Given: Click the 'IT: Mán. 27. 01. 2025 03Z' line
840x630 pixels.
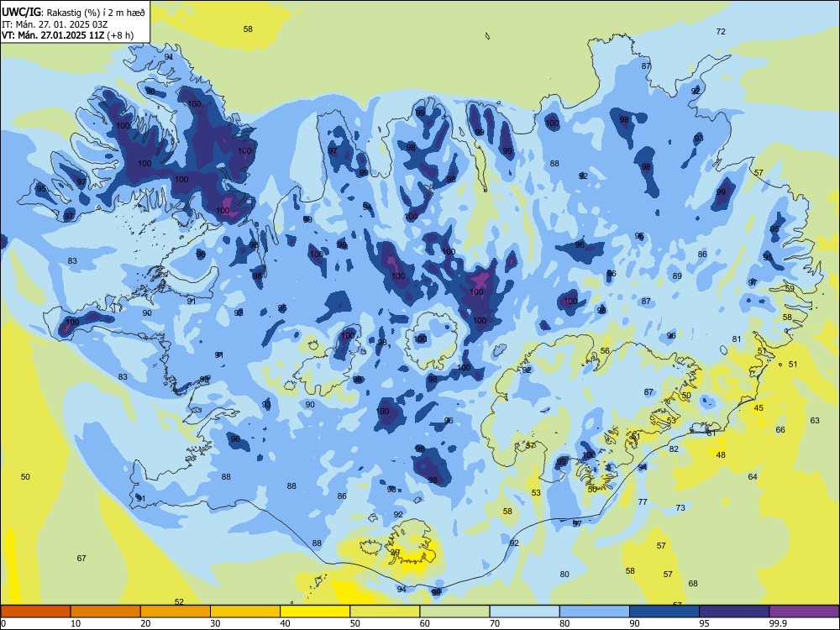Looking at the screenshot, I should click(x=55, y=24).
